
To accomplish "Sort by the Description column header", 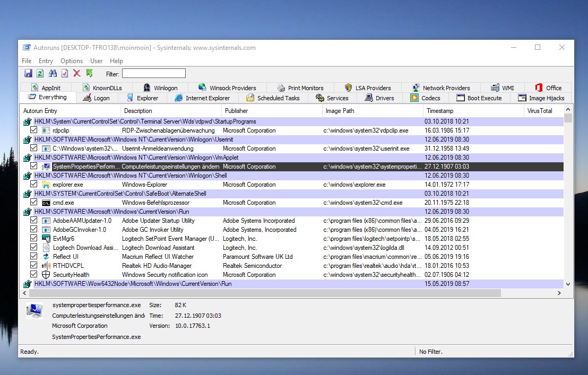I will coord(171,111).
